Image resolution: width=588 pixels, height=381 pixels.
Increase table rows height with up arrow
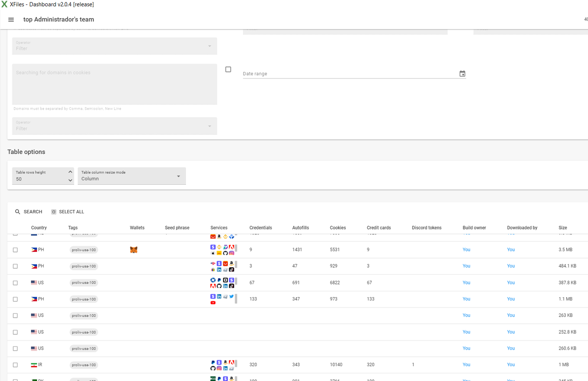[70, 172]
